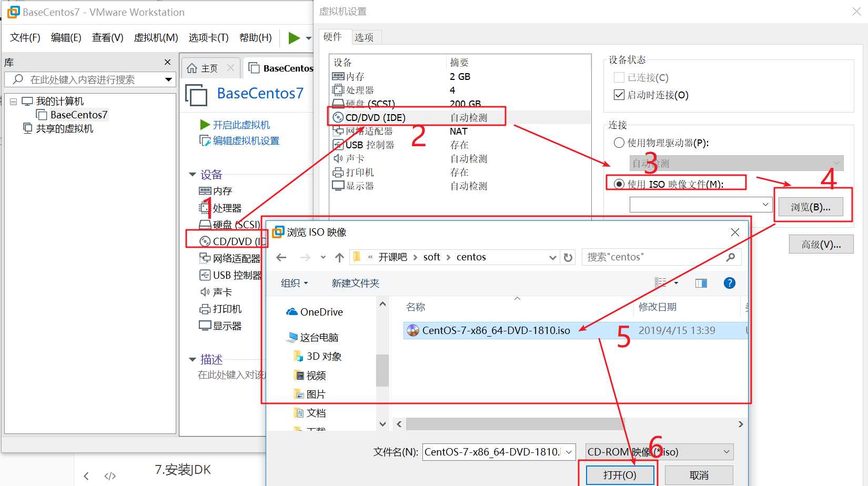Select 内存 row in hardware device list

460,76
